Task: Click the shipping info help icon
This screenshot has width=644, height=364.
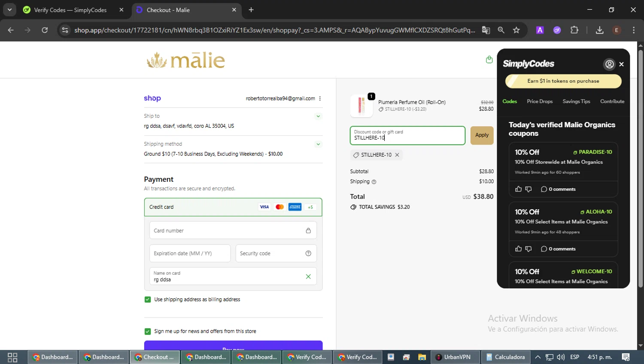Action: 374,182
